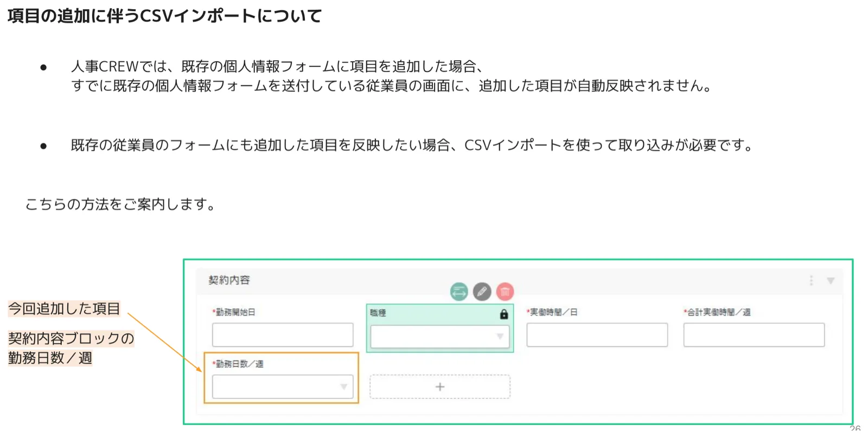Click the 勤務開始日 field label
The height and width of the screenshot is (438, 868).
pos(234,312)
